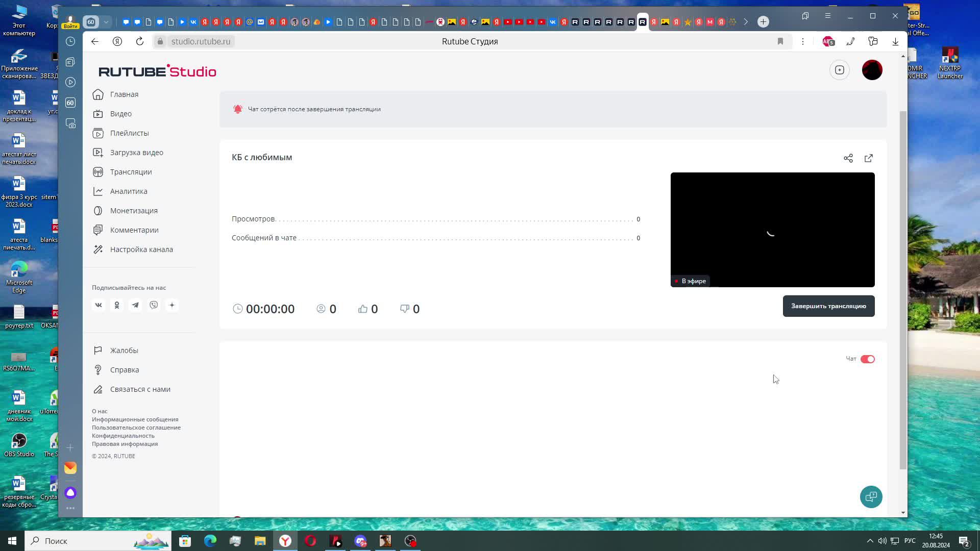980x551 pixels.
Task: Open OBS Studio from taskbar
Action: coord(411,541)
